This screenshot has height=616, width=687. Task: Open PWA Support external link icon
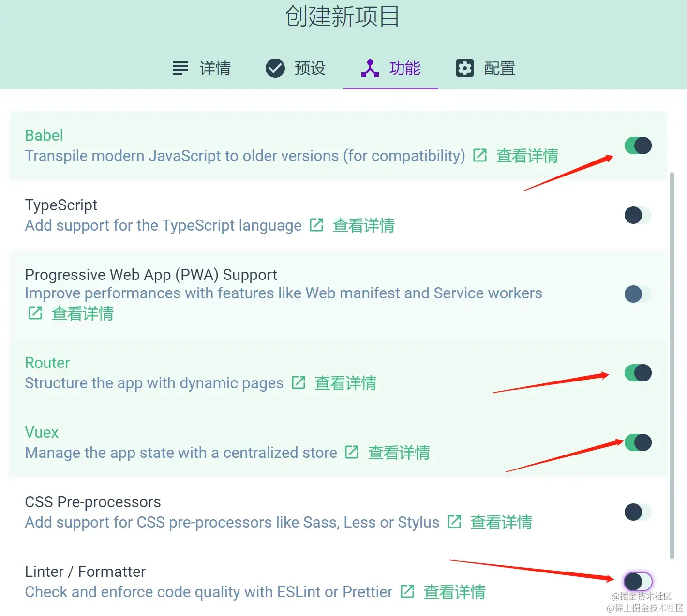coord(35,313)
